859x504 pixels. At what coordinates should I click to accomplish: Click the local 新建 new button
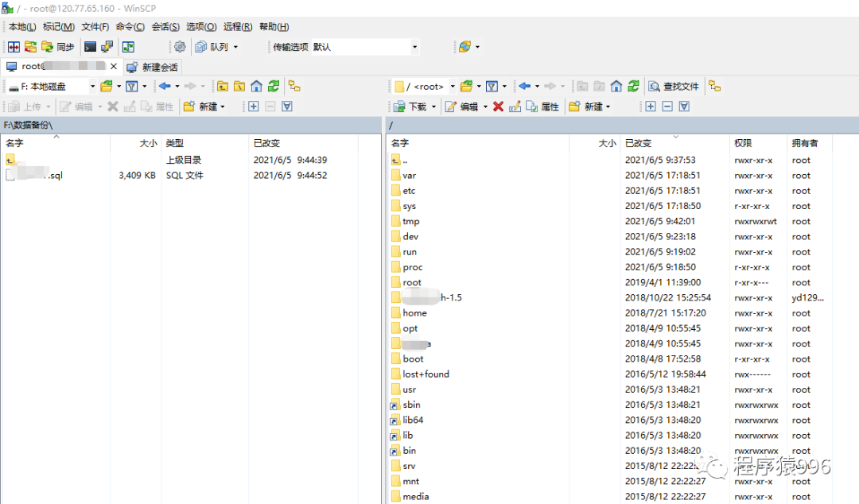(x=204, y=107)
